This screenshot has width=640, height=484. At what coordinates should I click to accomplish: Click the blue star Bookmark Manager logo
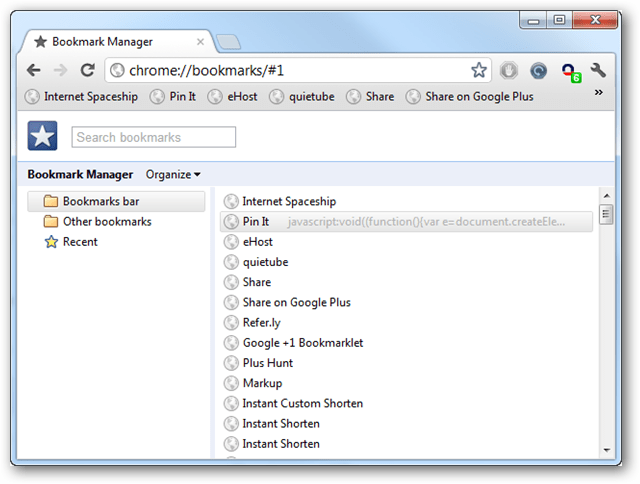[x=42, y=135]
